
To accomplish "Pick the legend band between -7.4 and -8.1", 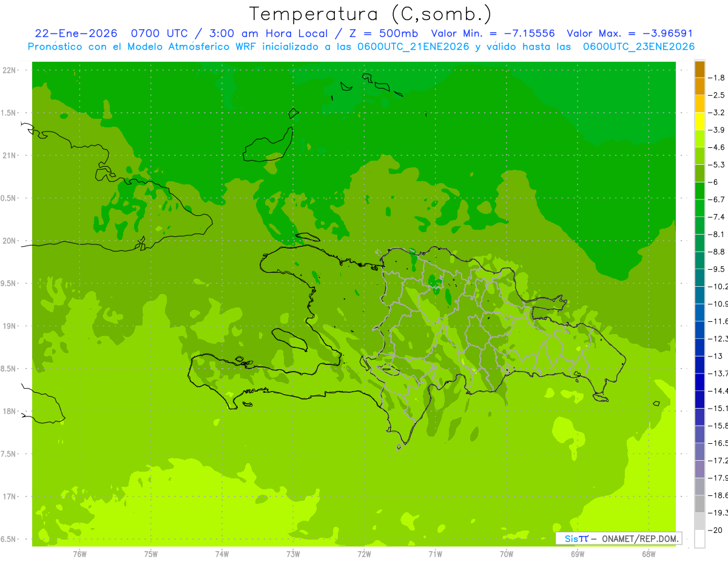I will point(699,226).
